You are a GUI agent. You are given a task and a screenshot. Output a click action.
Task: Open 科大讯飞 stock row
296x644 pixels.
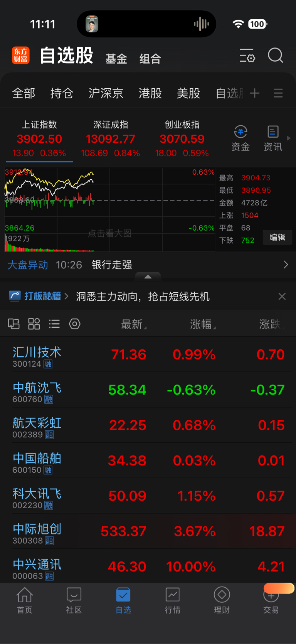click(148, 496)
